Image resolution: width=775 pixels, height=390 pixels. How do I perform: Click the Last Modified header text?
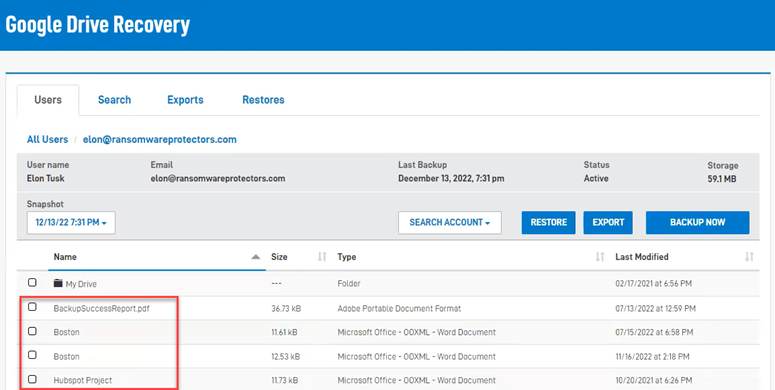(642, 257)
